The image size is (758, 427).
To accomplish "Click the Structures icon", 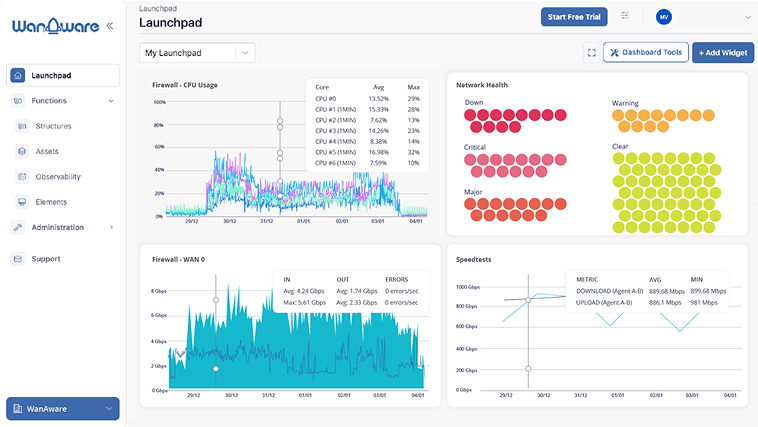I will (22, 126).
